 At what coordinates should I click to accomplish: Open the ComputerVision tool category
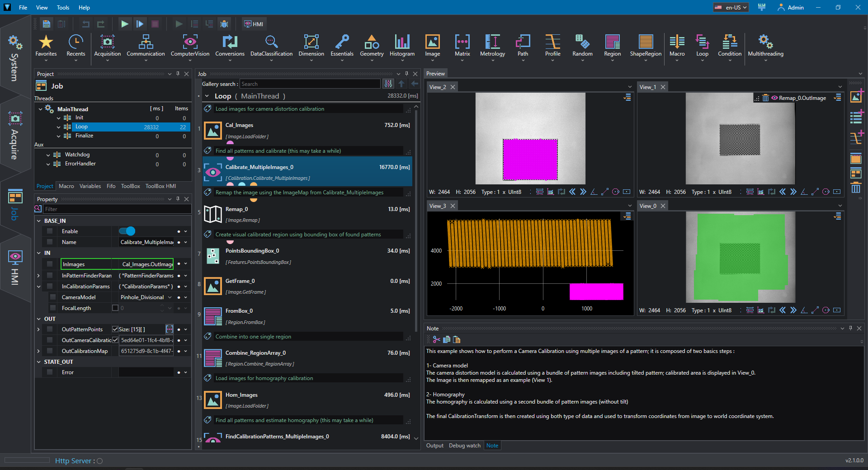(190, 47)
